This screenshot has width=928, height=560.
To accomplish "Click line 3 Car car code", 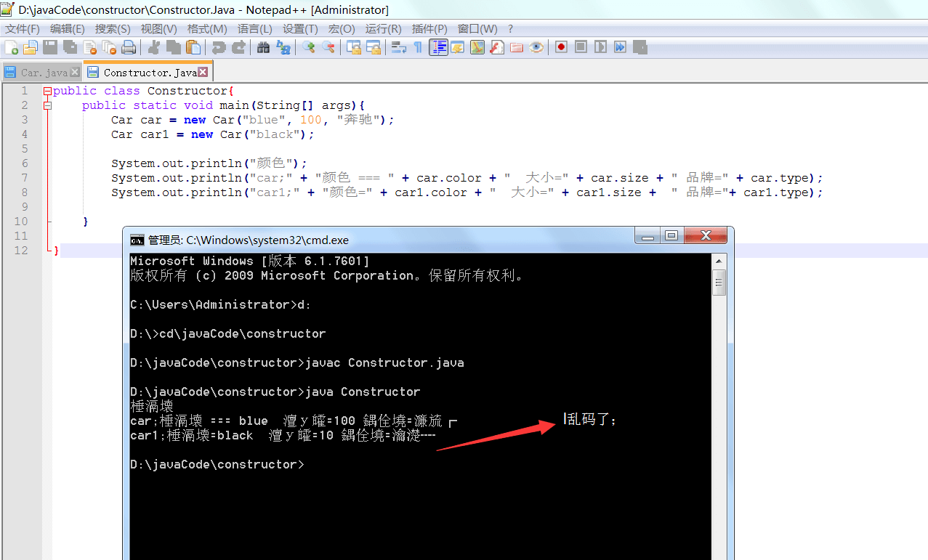I will click(x=252, y=120).
